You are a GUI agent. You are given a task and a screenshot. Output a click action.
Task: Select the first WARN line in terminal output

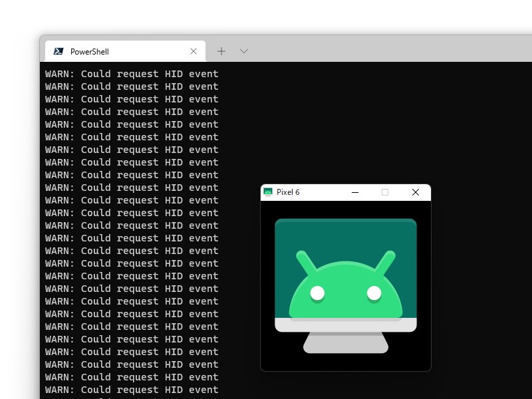[130, 74]
